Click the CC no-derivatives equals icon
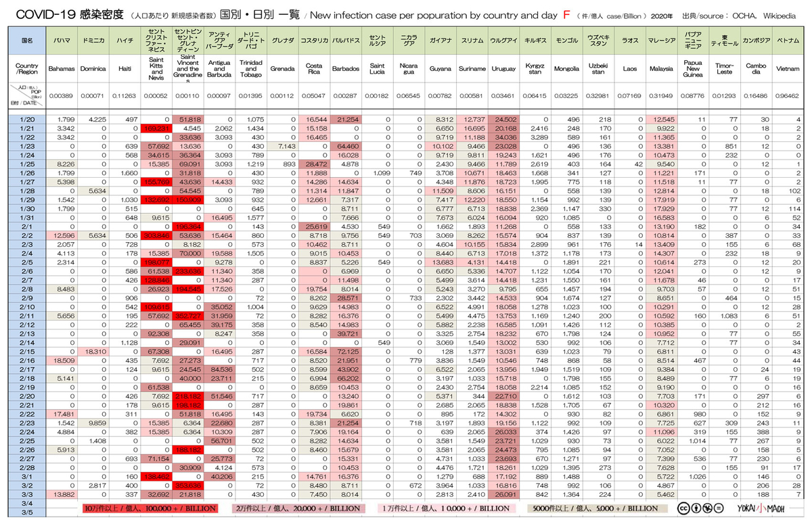 click(x=719, y=508)
